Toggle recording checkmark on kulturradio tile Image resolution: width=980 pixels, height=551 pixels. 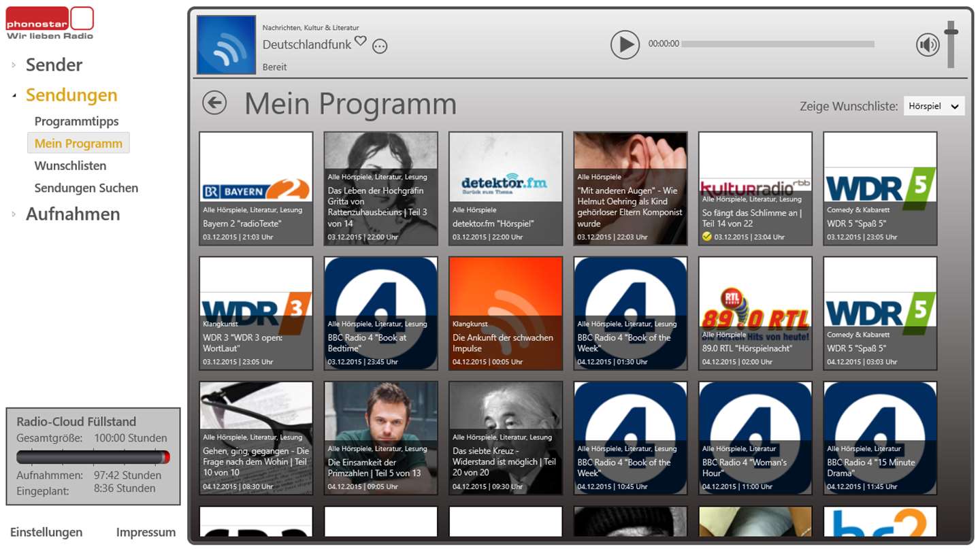coord(707,237)
